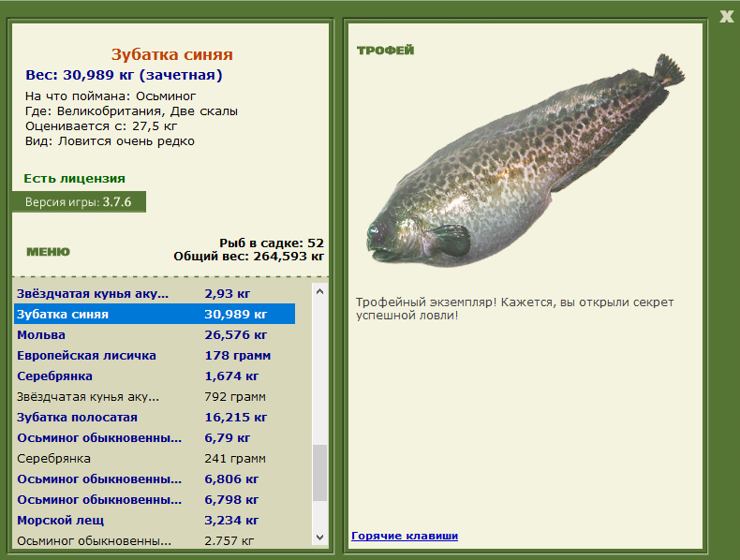Click the Вид: Ловится очень редко line
Viewport: 740px width, 560px height.
[110, 141]
